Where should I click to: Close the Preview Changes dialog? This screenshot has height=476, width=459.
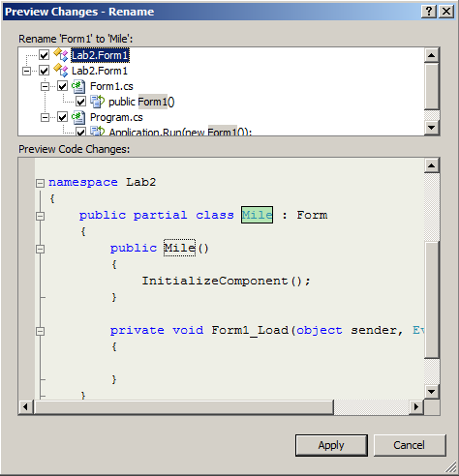446,12
